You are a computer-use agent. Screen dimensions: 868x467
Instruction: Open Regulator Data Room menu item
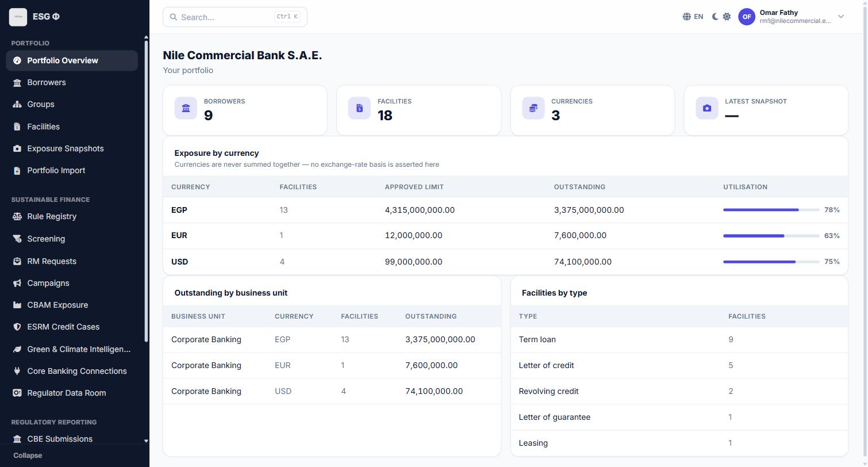click(72, 393)
